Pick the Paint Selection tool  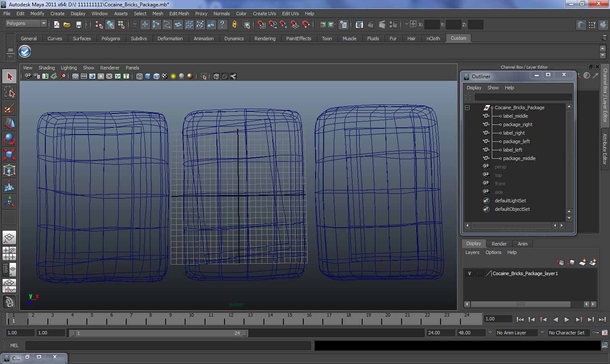click(9, 108)
